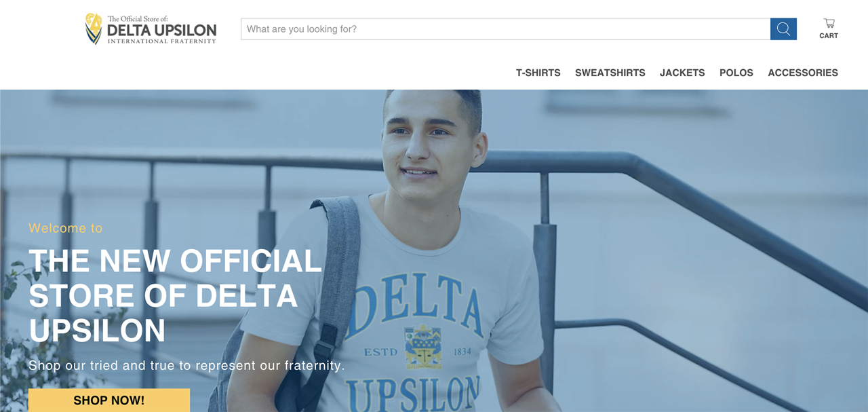Click 'Shop our tried and true' subtitle

[x=186, y=366]
